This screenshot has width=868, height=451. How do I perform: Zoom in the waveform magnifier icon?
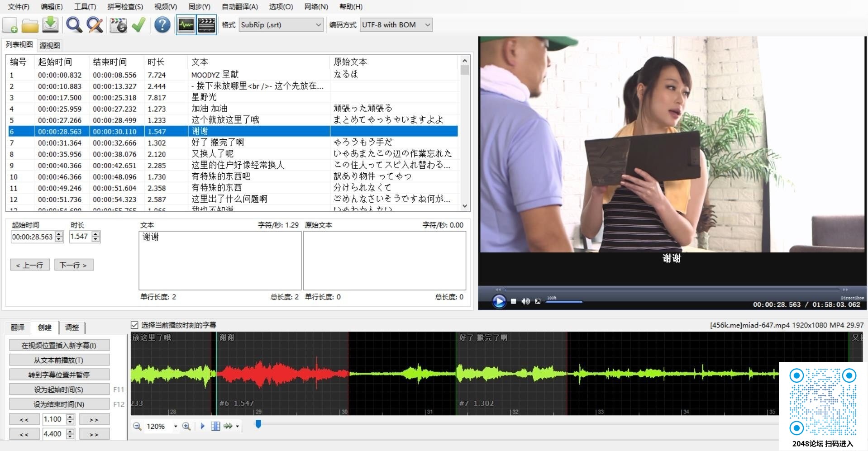point(186,426)
